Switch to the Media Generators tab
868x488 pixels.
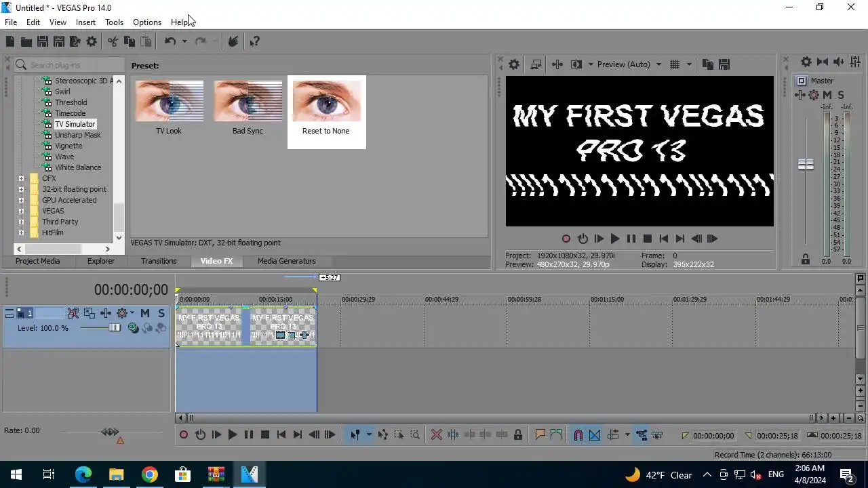click(286, 262)
